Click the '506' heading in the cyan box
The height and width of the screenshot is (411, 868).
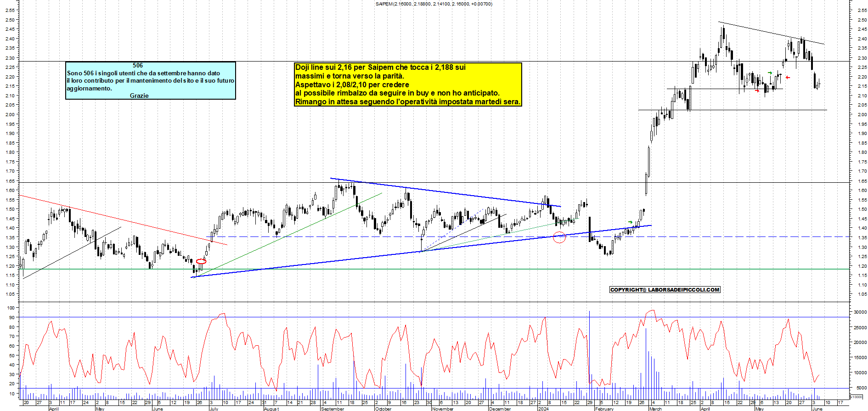pyautogui.click(x=138, y=66)
